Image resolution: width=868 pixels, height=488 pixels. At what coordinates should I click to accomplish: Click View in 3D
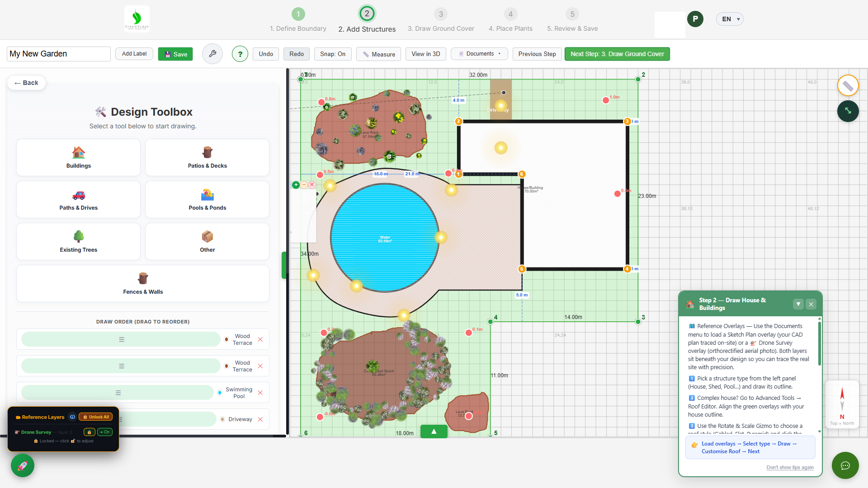(425, 54)
